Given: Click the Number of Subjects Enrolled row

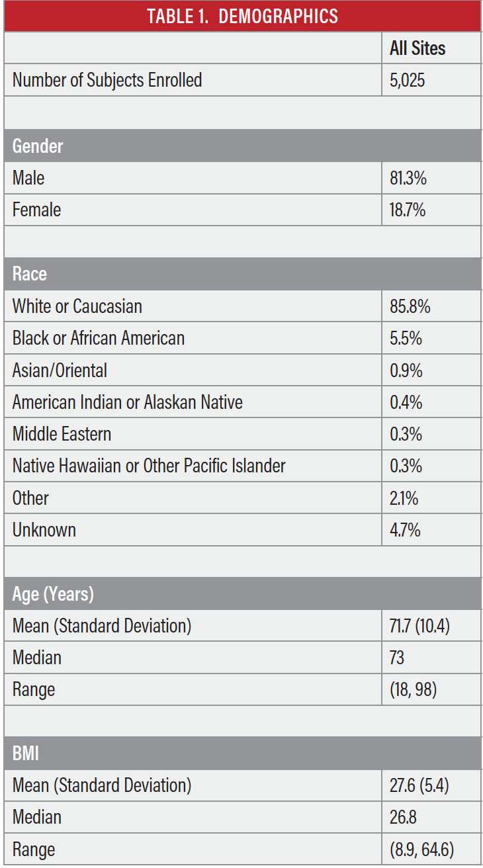Looking at the screenshot, I should (242, 80).
